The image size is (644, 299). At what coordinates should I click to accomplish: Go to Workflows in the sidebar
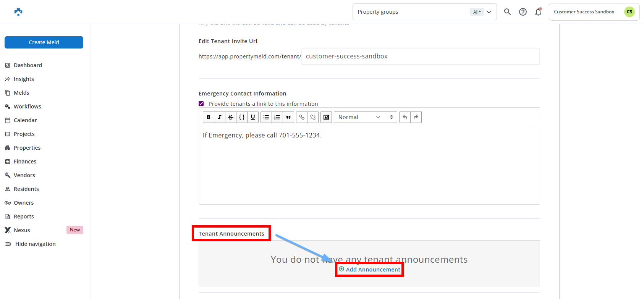point(27,107)
